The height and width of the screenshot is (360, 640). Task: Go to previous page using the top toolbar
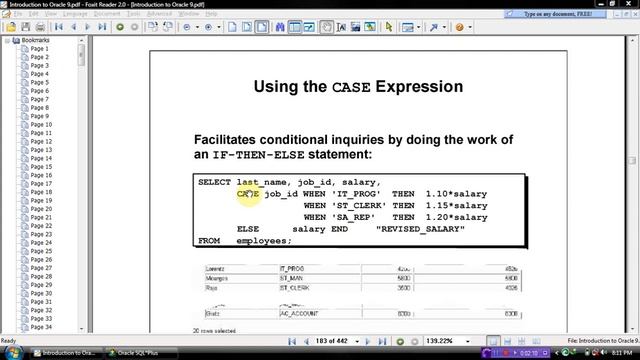73,27
